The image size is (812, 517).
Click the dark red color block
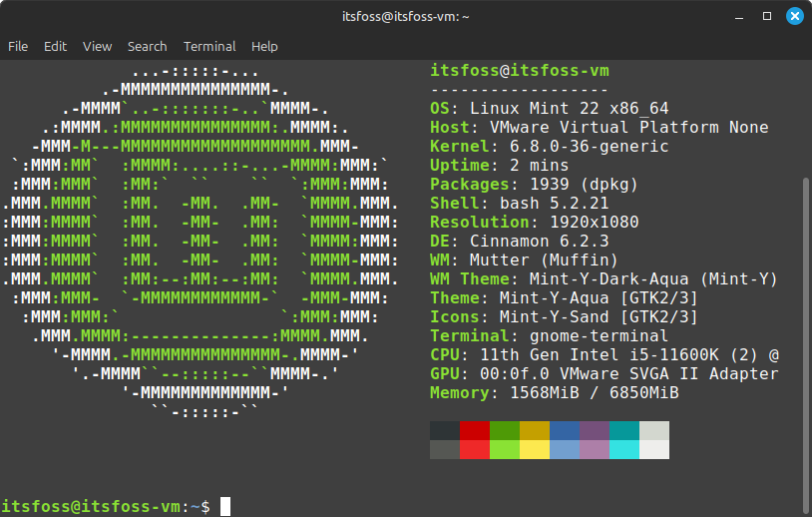[475, 430]
